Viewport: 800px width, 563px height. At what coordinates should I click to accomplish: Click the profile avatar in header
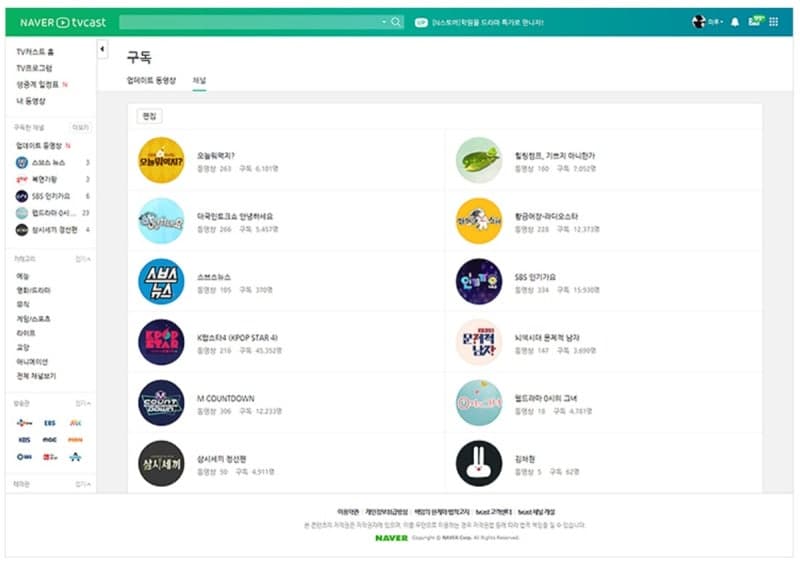pyautogui.click(x=698, y=22)
